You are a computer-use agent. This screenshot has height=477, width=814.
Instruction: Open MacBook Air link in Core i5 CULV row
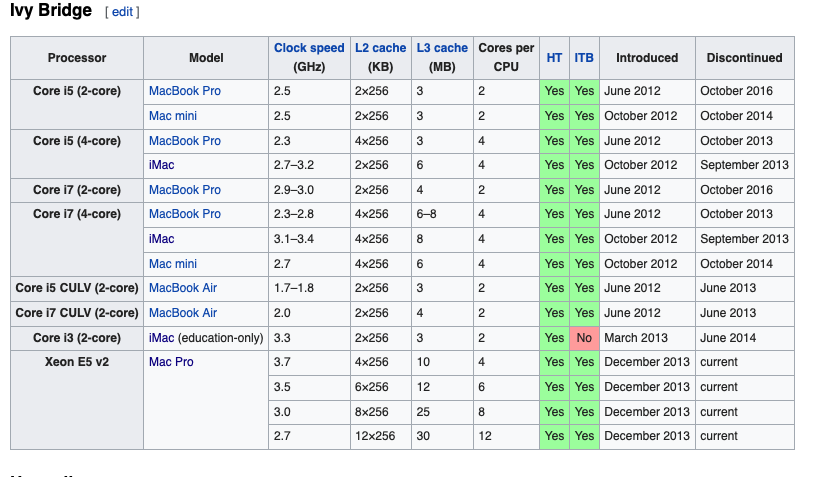(183, 288)
